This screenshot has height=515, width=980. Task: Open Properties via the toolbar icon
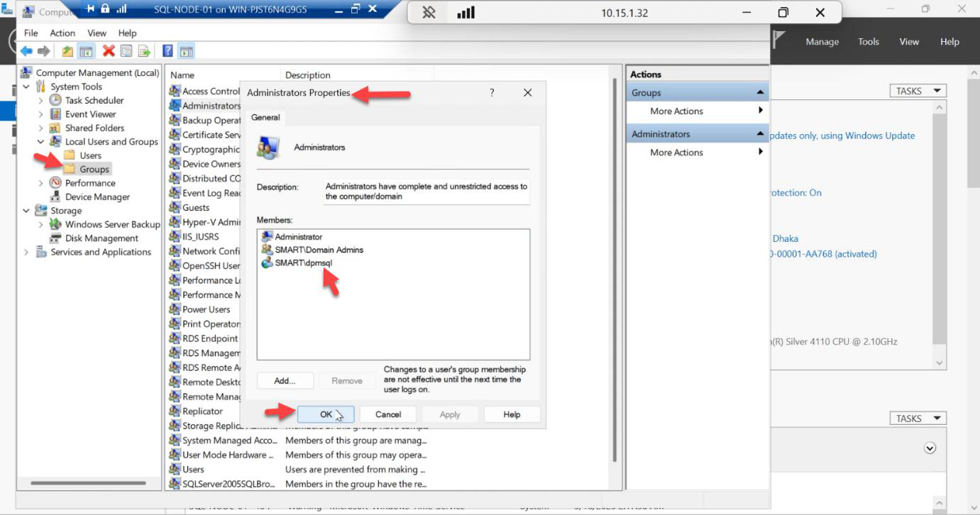tap(126, 51)
